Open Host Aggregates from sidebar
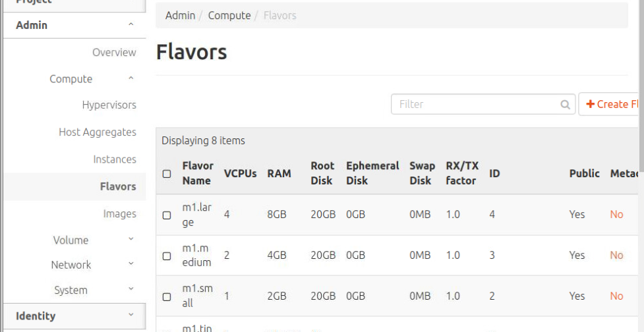 (98, 132)
